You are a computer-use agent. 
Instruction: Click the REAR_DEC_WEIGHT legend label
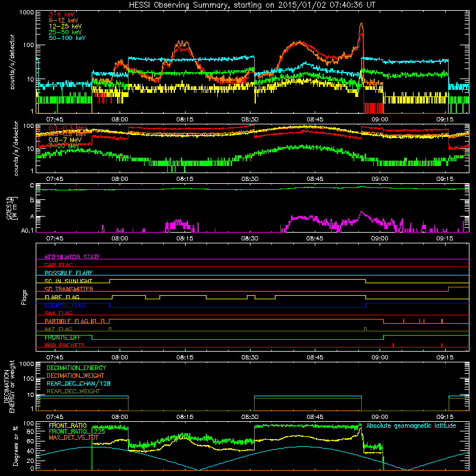pos(73,392)
